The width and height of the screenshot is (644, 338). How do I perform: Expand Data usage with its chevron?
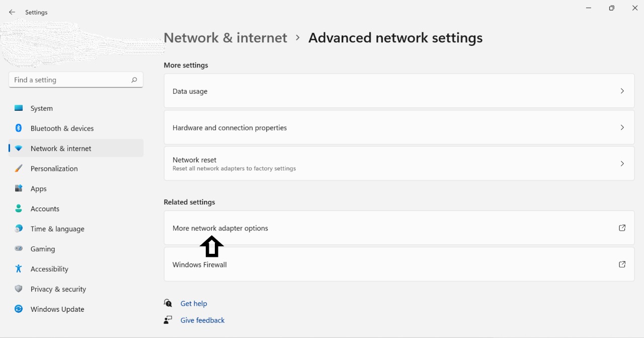tap(622, 91)
